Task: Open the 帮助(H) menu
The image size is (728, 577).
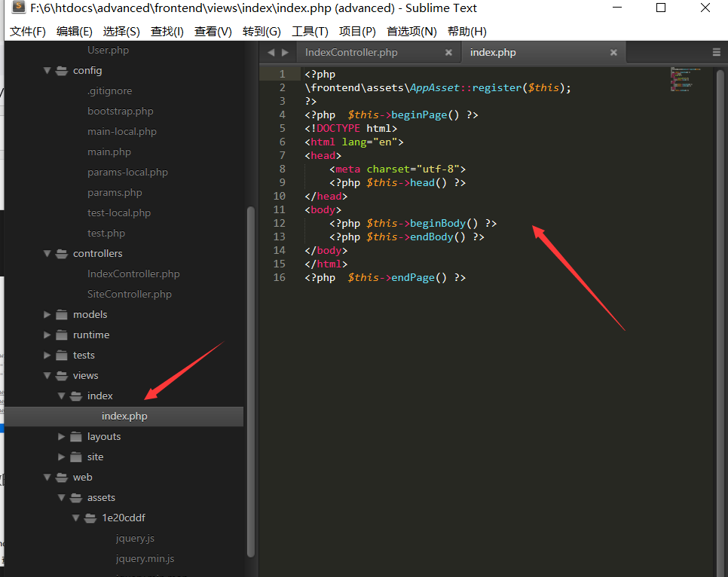Action: pos(467,31)
